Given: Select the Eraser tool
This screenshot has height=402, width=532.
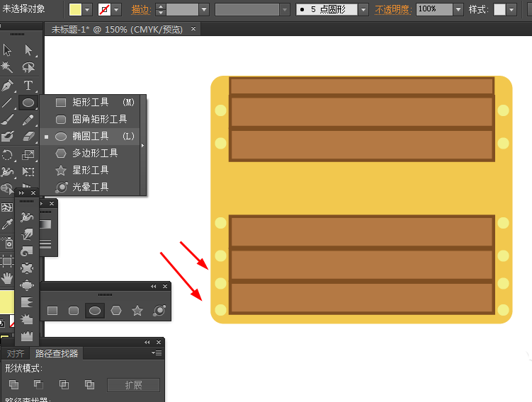Looking at the screenshot, I should click(28, 137).
